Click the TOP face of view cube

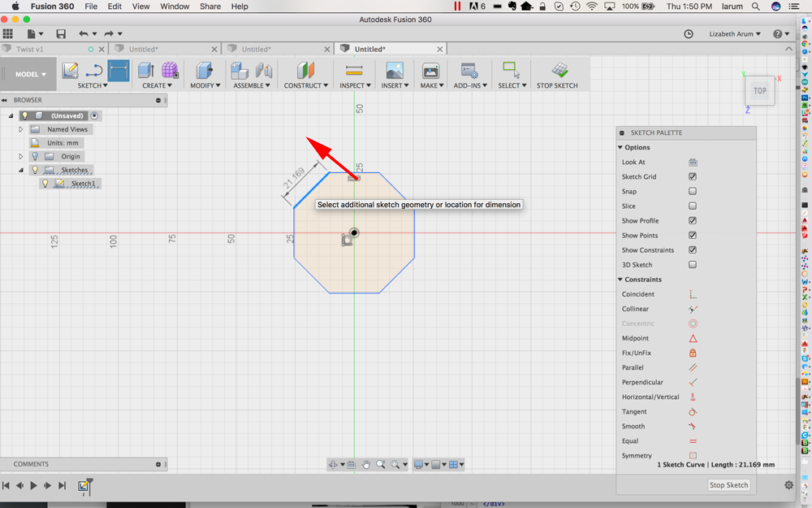(760, 91)
